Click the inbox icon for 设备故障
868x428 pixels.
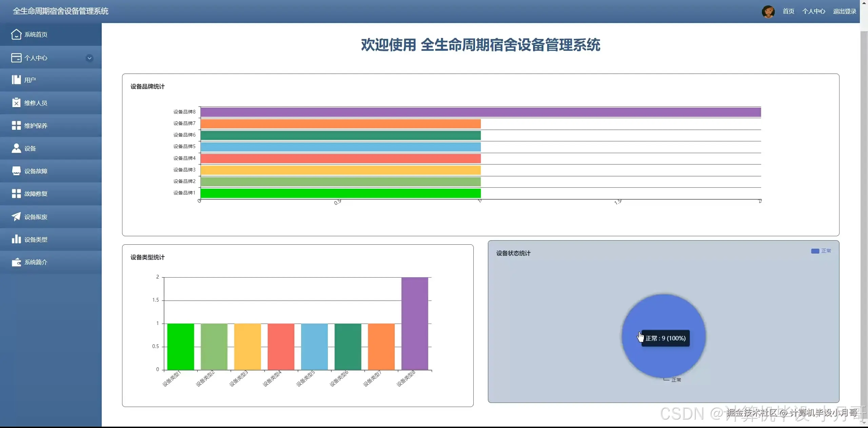point(16,171)
